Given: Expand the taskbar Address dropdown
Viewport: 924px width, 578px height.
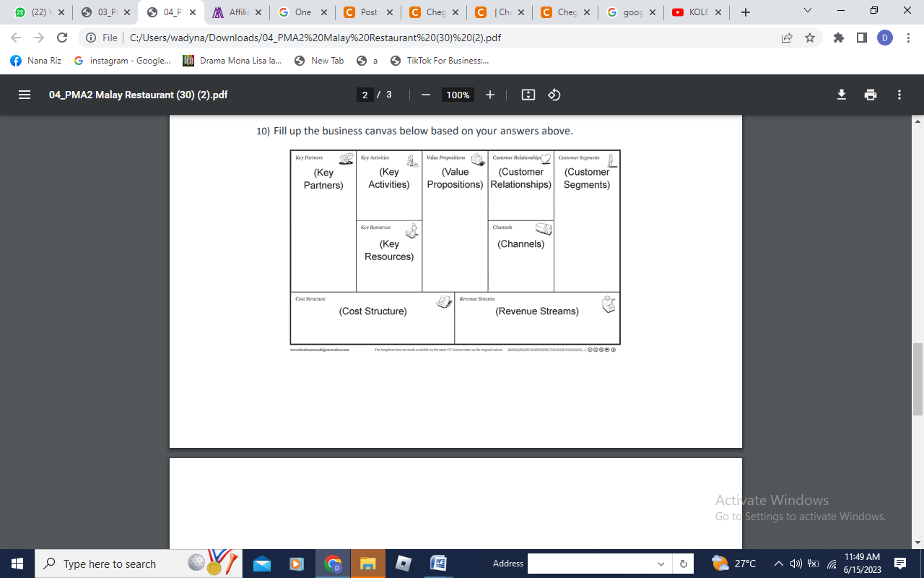Looking at the screenshot, I should 661,564.
